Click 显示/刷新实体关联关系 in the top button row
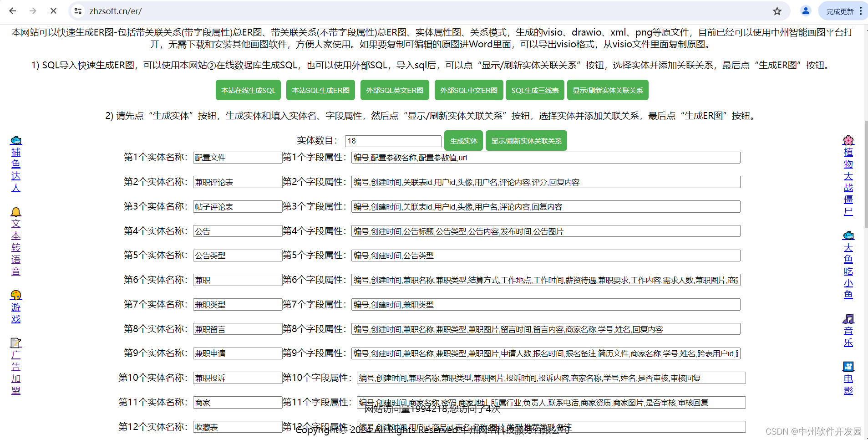 [608, 90]
